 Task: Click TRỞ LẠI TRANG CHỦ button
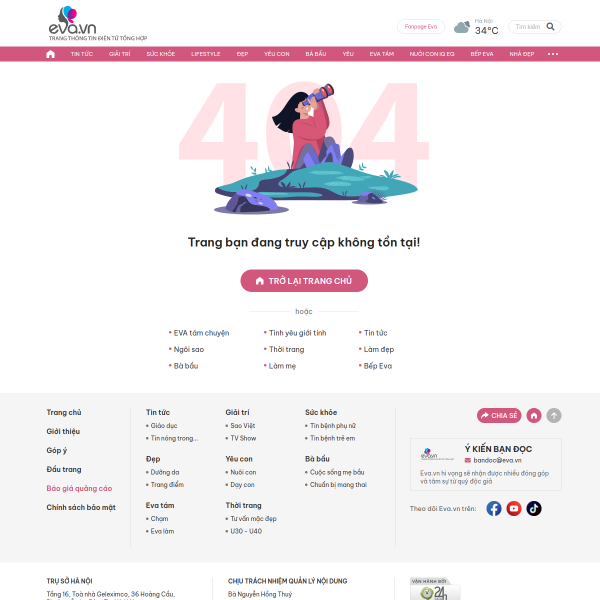(x=304, y=280)
